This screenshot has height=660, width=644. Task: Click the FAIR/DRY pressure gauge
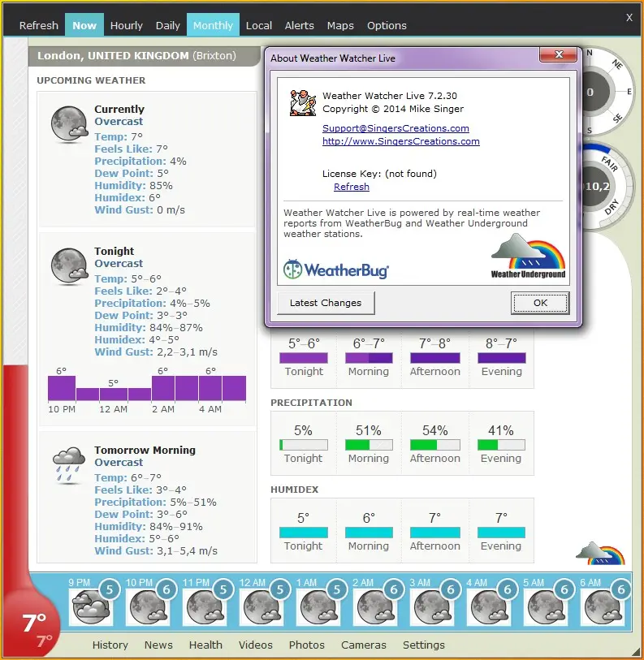click(608, 187)
